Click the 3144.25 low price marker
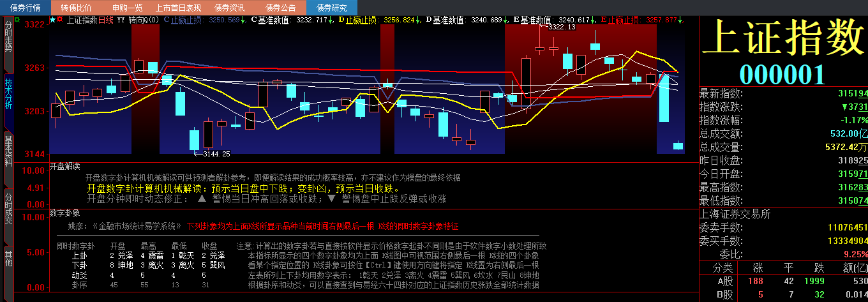868x302 pixels. 216,154
